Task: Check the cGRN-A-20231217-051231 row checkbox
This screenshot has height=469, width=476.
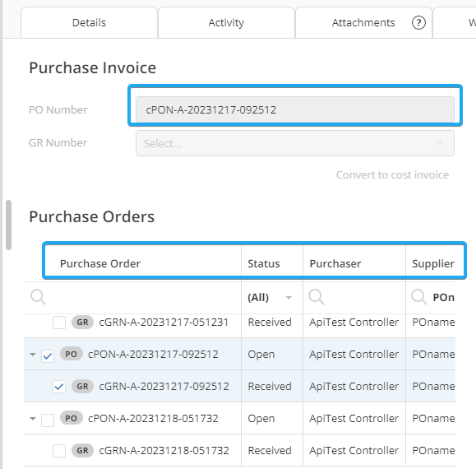Action: click(x=59, y=323)
